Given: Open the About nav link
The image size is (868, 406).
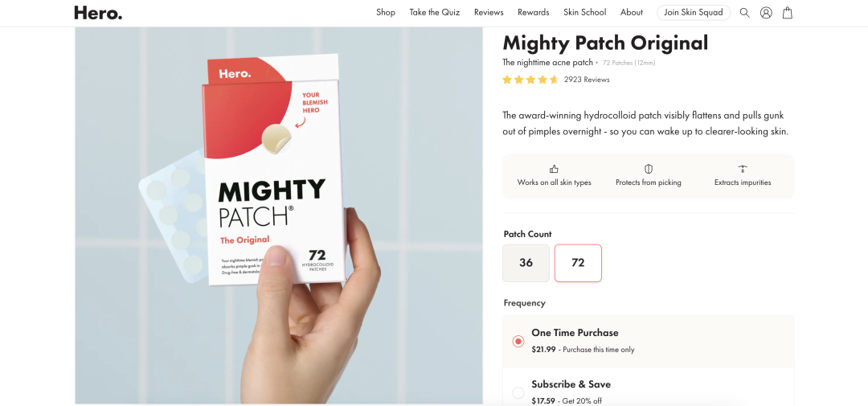Looking at the screenshot, I should [632, 12].
